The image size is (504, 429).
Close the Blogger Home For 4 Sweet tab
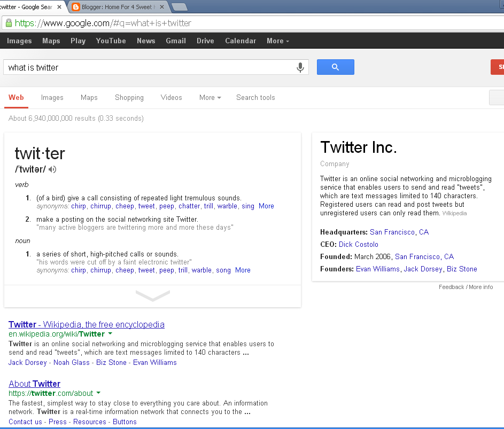(x=162, y=7)
